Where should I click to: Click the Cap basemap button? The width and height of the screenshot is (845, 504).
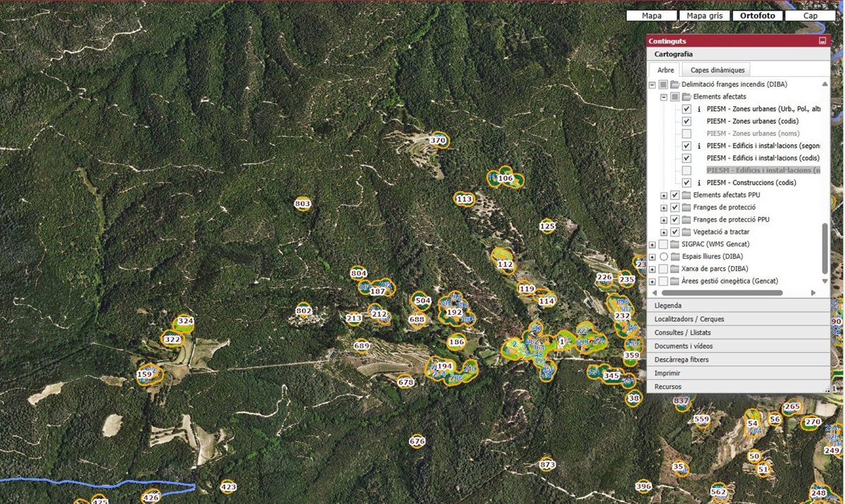(810, 15)
